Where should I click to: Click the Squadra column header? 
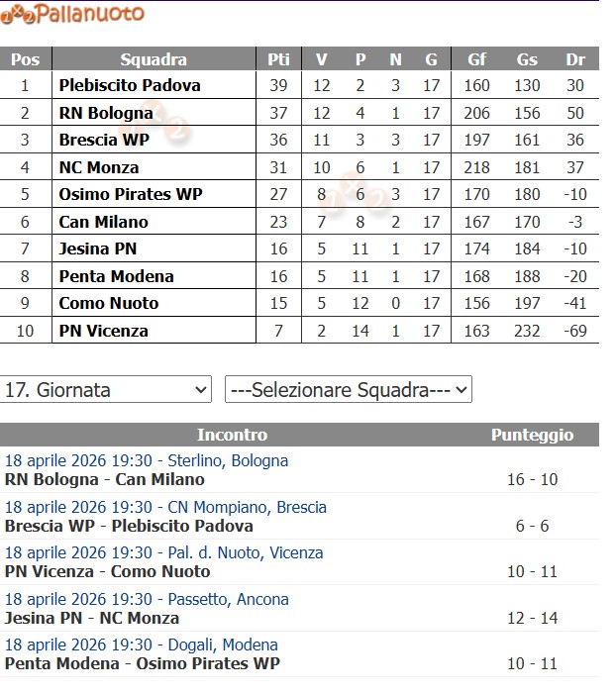coord(153,59)
